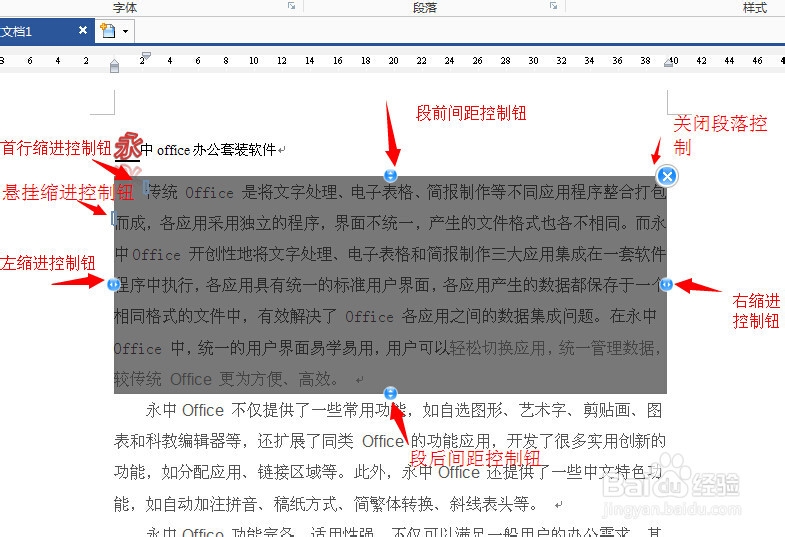Click the left indent control handle
Screen dimensions: 785x537
click(114, 285)
